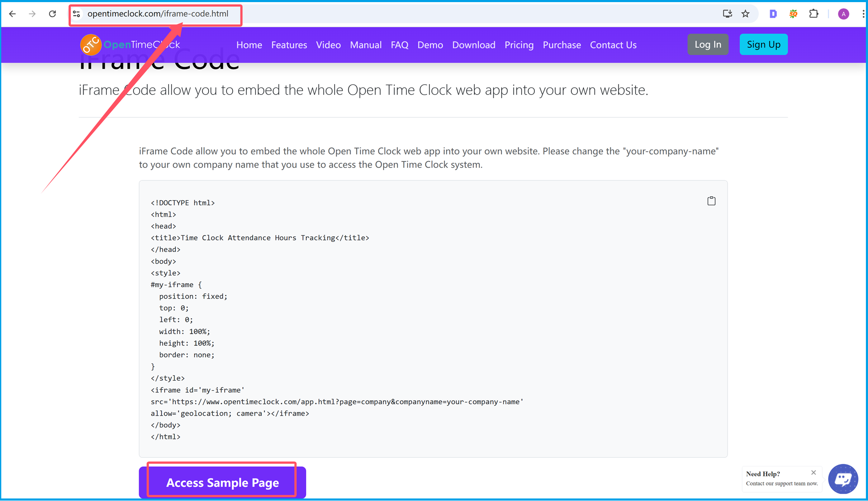Image resolution: width=868 pixels, height=501 pixels.
Task: Open the Features nav link
Action: tap(289, 45)
